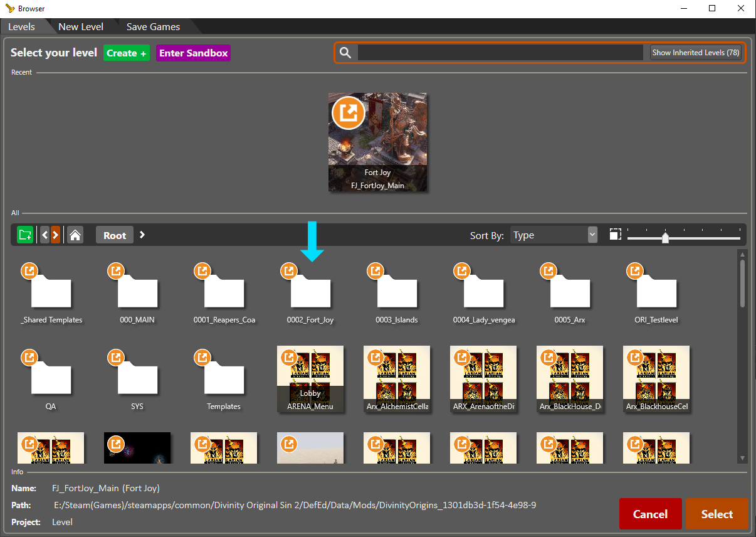The height and width of the screenshot is (537, 756).
Task: Select the recent Fort Joy level thumbnail
Action: (x=377, y=142)
